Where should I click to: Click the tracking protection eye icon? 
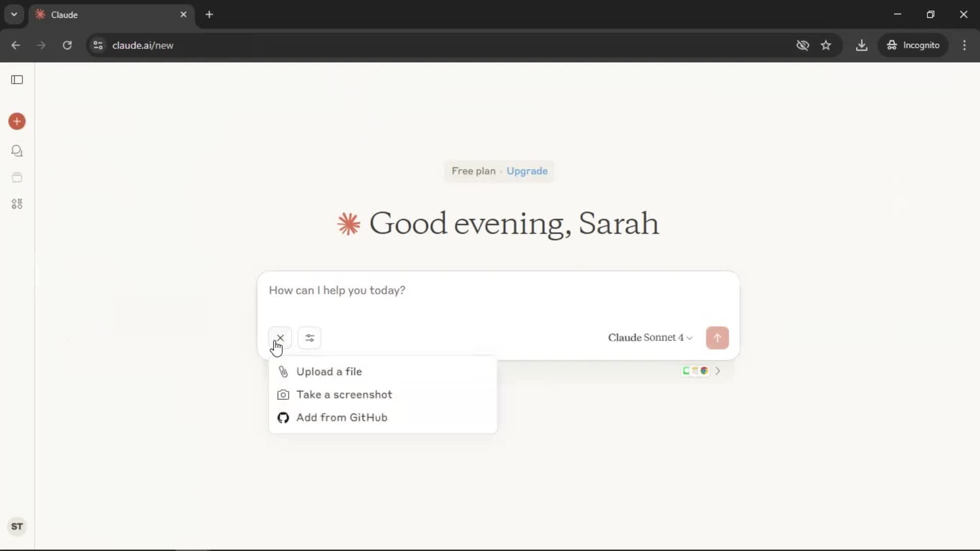point(802,45)
